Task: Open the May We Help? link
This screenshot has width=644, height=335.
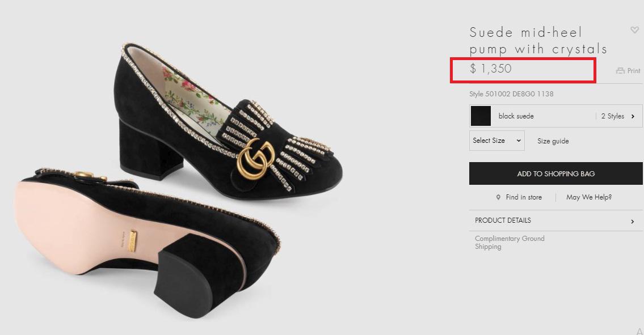Action: pos(589,197)
